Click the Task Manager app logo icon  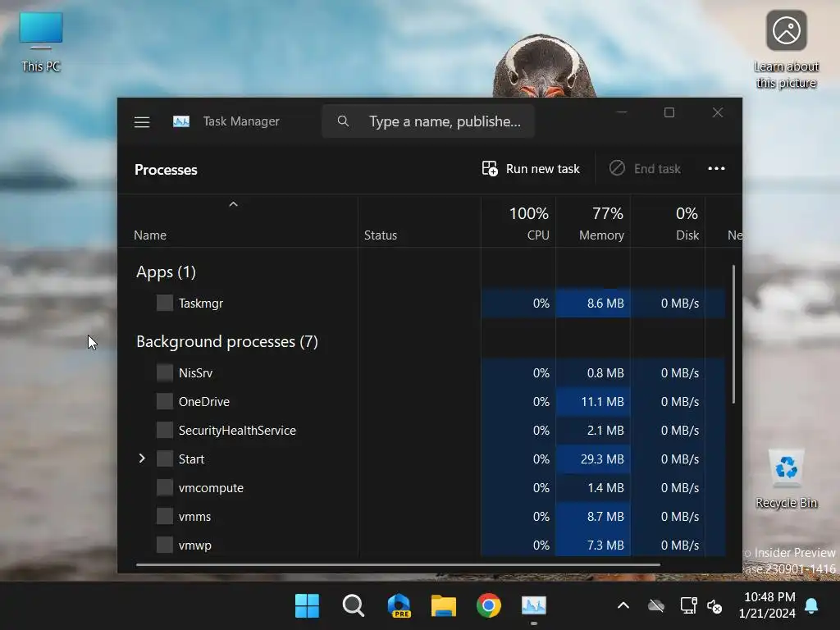point(181,121)
